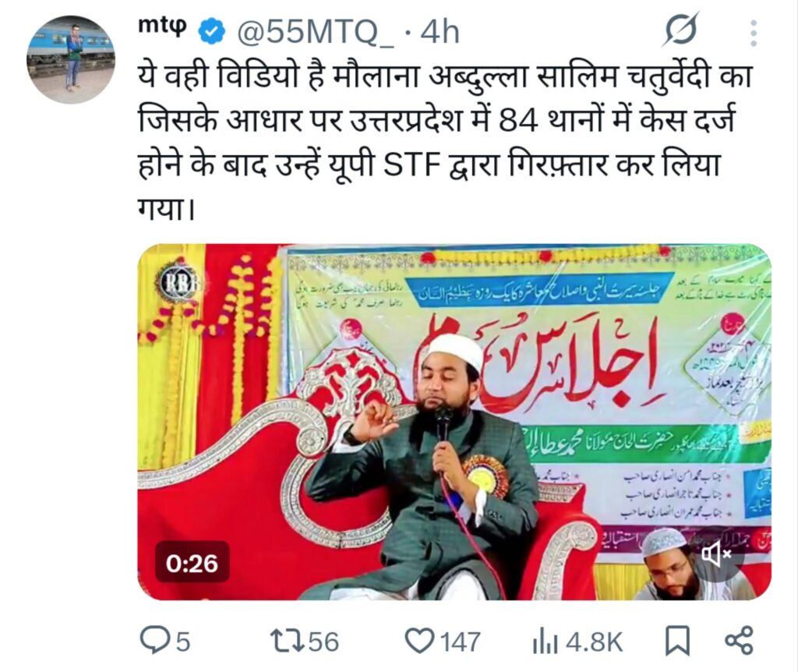Open the three-dot more options menu
The height and width of the screenshot is (672, 798).
click(754, 33)
